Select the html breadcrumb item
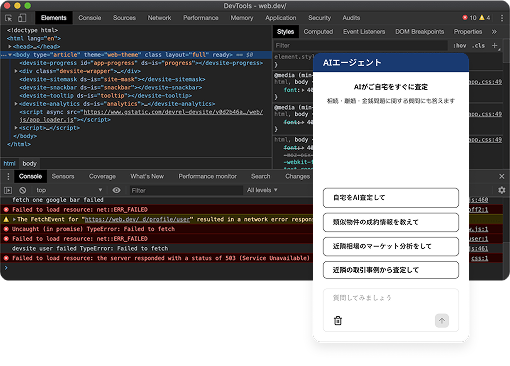This screenshot has height=366, width=510. click(9, 164)
